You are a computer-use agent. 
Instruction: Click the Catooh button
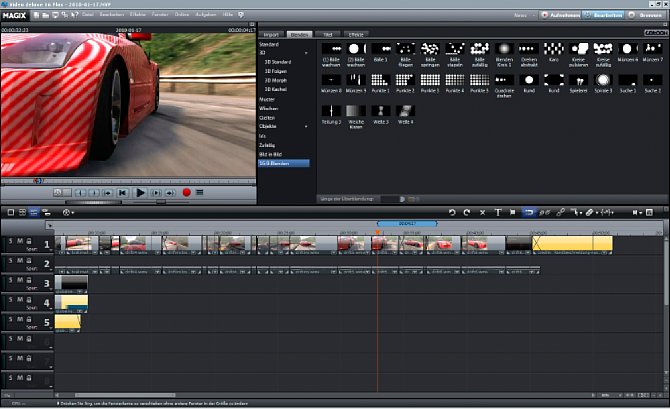click(x=655, y=33)
